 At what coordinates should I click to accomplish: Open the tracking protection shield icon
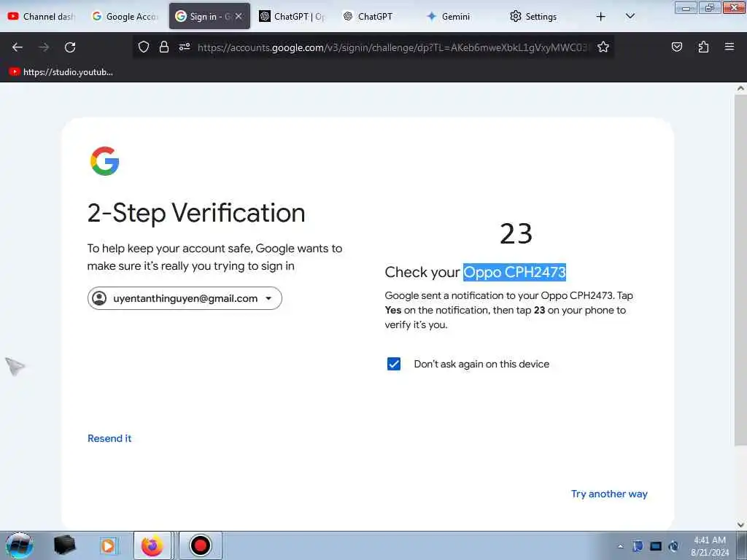pyautogui.click(x=144, y=47)
